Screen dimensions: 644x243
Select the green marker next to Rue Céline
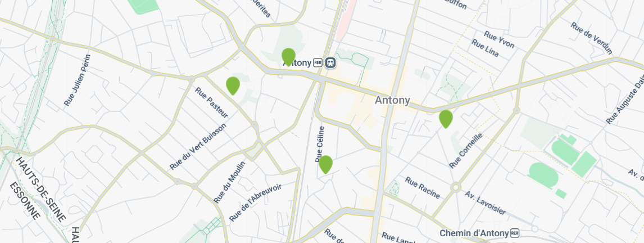326,164
